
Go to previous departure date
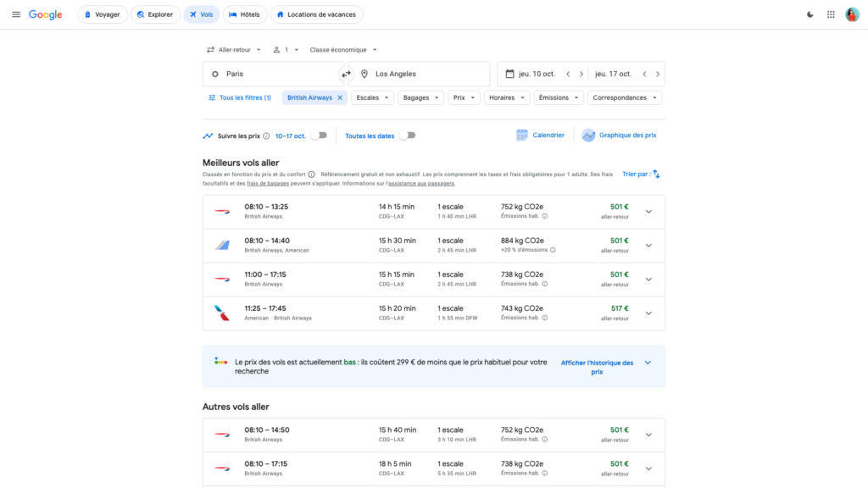point(568,75)
